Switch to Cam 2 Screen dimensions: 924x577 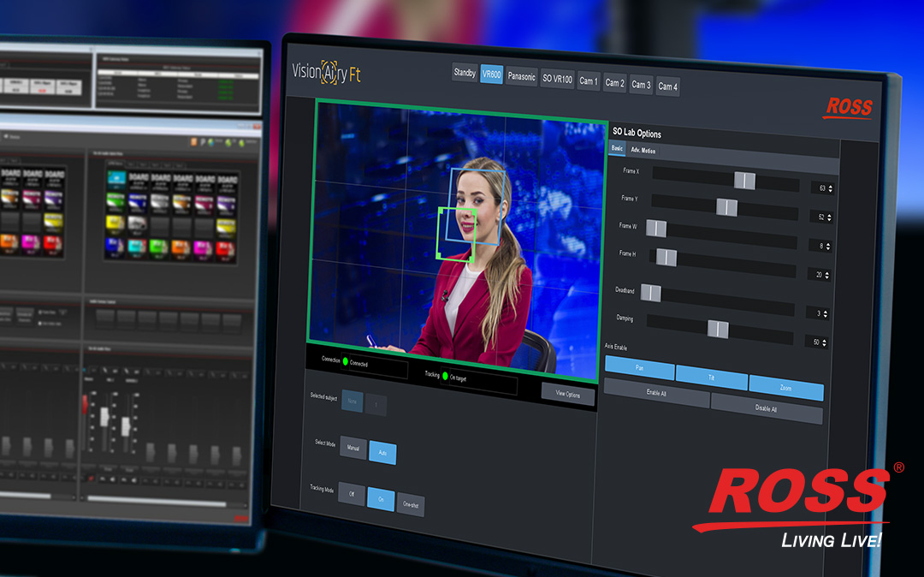(614, 83)
